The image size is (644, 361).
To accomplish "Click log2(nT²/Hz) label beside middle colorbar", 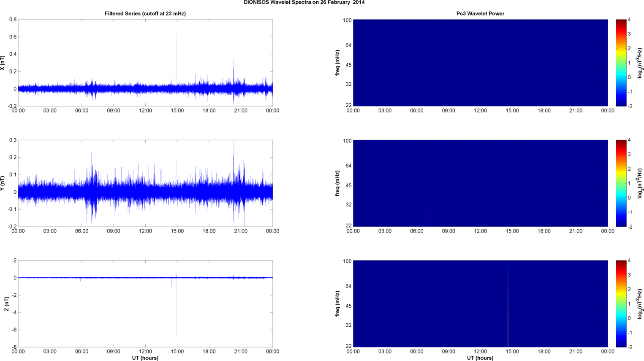I will [640, 183].
